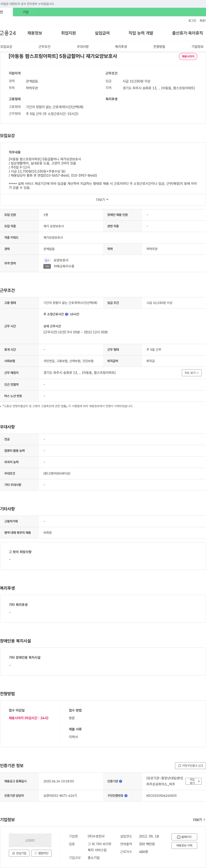Click 접수 방법 value 방문
The height and width of the screenshot is (868, 206).
tap(72, 718)
